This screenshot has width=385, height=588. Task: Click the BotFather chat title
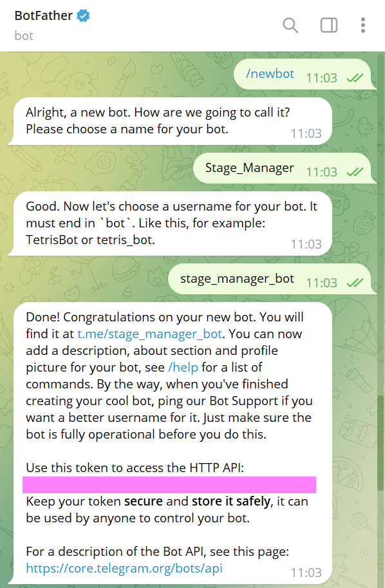point(44,15)
